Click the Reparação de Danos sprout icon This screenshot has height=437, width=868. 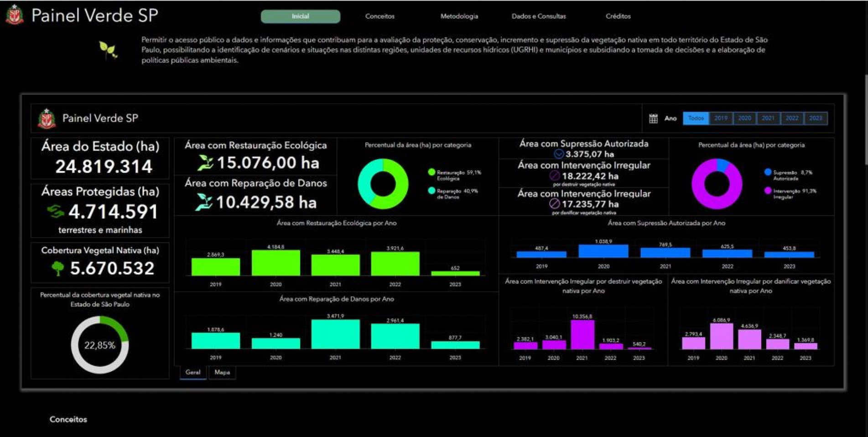(203, 202)
